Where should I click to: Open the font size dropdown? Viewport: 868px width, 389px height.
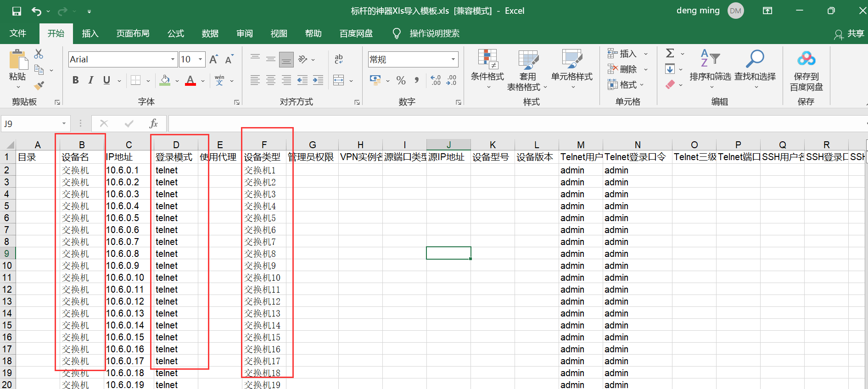(x=201, y=59)
